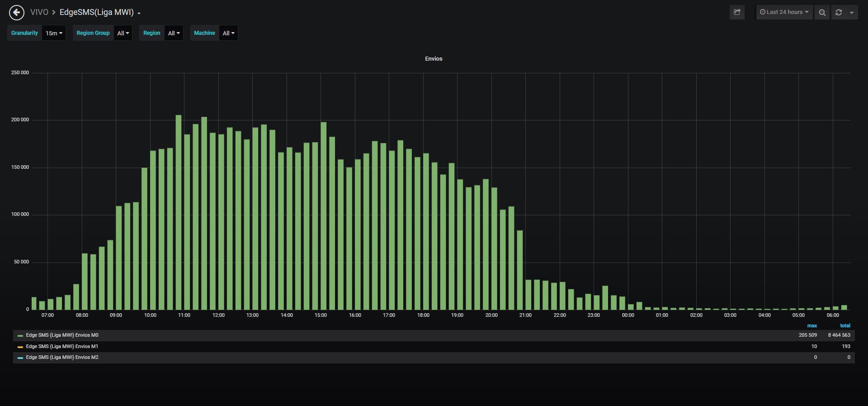This screenshot has height=406, width=868.
Task: Open the Machine All dropdown
Action: click(x=228, y=33)
